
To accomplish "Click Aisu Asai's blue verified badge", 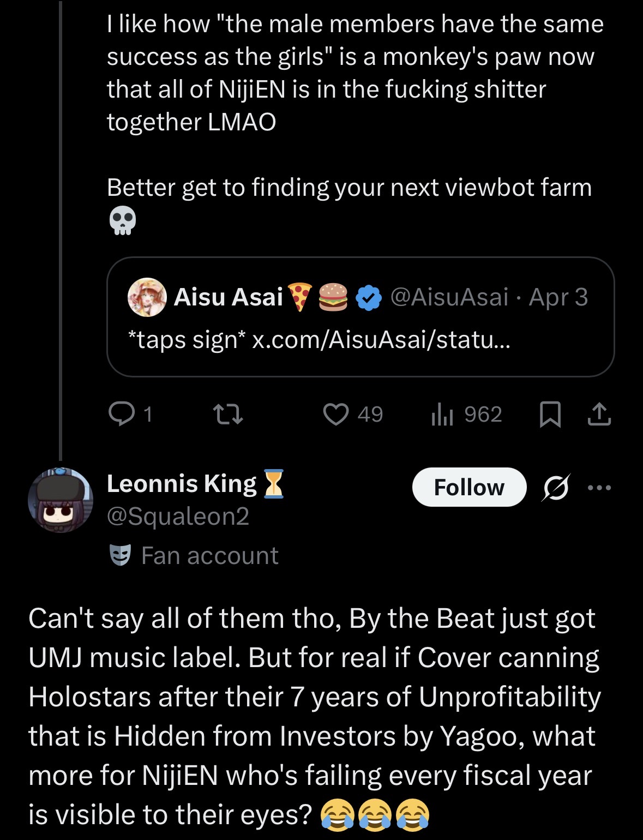I will click(x=369, y=298).
